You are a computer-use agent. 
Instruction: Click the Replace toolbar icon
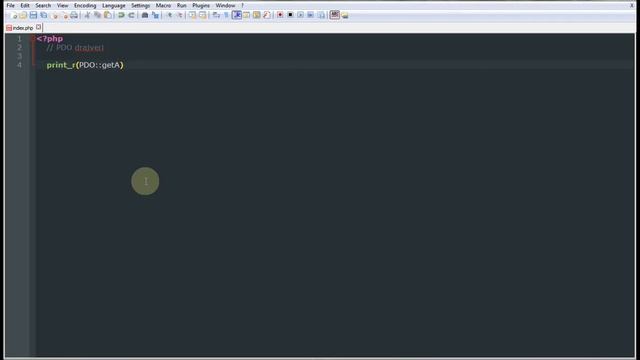click(x=155, y=16)
